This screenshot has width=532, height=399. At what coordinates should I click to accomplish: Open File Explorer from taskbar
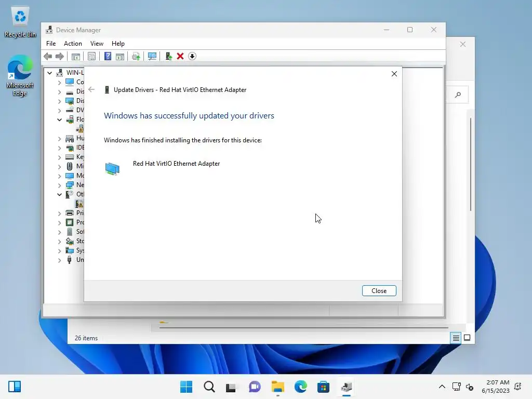[277, 387]
